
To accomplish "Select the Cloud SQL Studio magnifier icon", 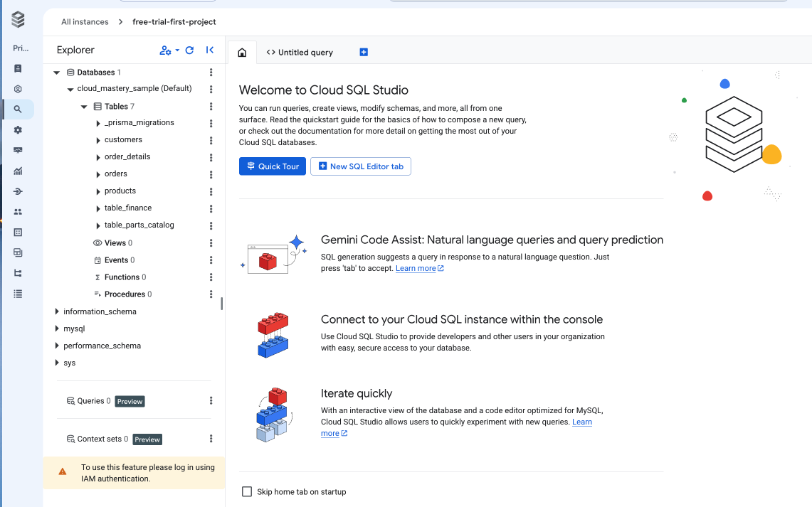I will 18,110.
